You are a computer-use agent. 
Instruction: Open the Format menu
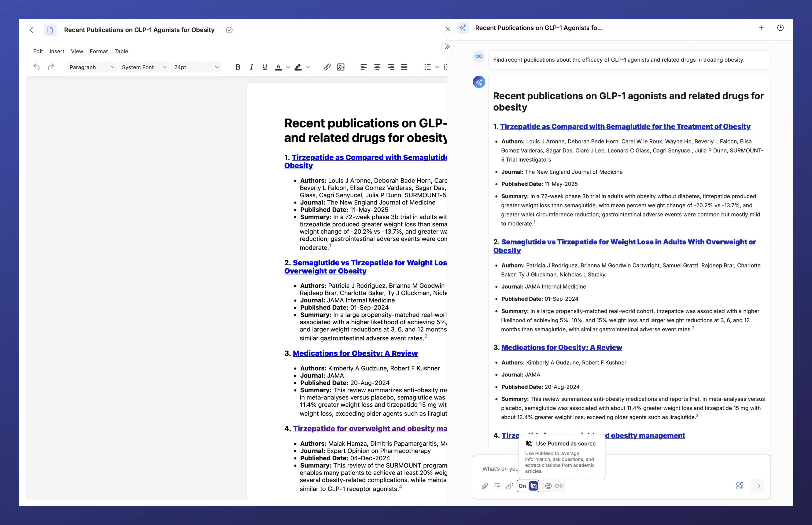pyautogui.click(x=99, y=52)
